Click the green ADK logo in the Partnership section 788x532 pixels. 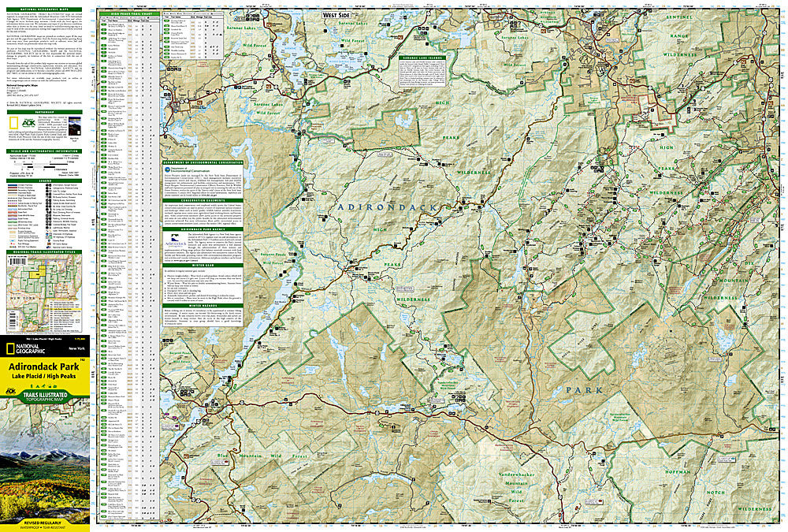pyautogui.click(x=29, y=123)
